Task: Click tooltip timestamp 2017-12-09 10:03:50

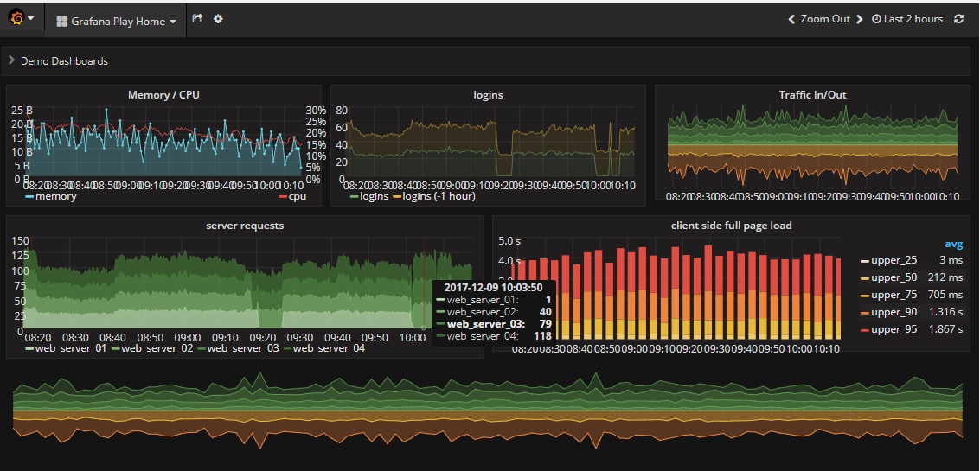Action: 493,287
